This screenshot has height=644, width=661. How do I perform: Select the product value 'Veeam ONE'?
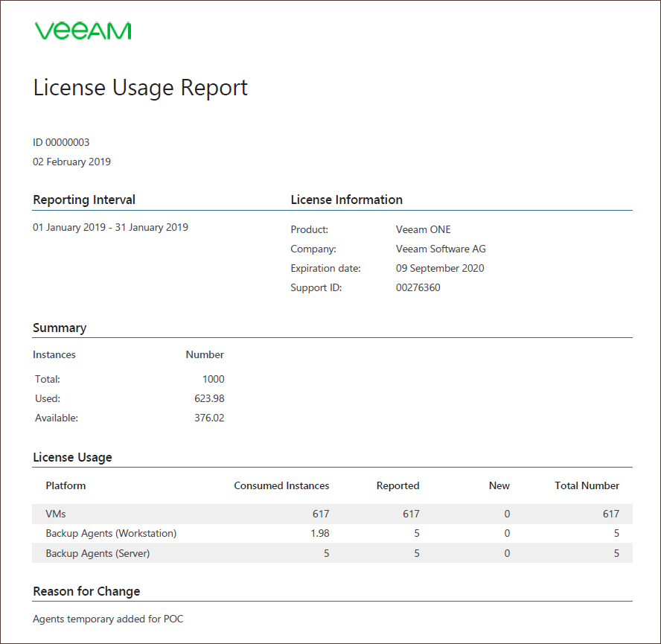tap(424, 230)
